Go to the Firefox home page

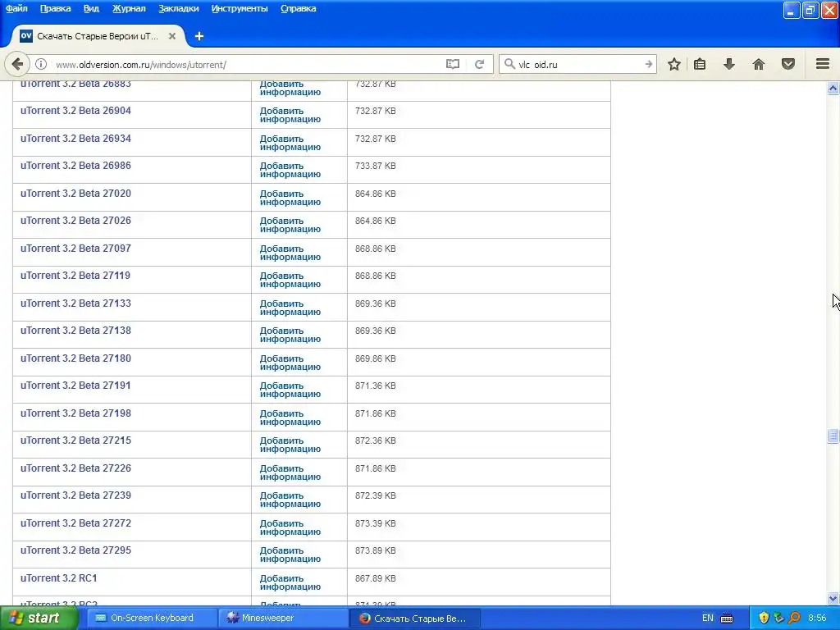click(x=759, y=64)
